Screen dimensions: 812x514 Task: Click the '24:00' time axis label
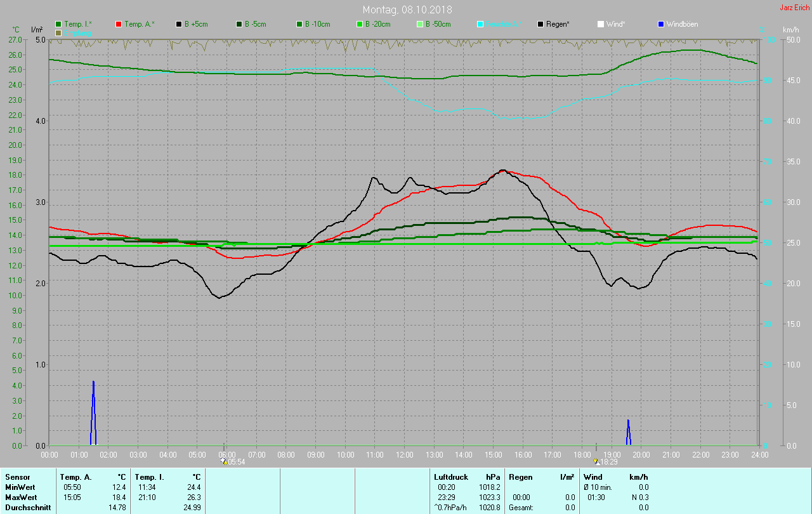click(759, 455)
